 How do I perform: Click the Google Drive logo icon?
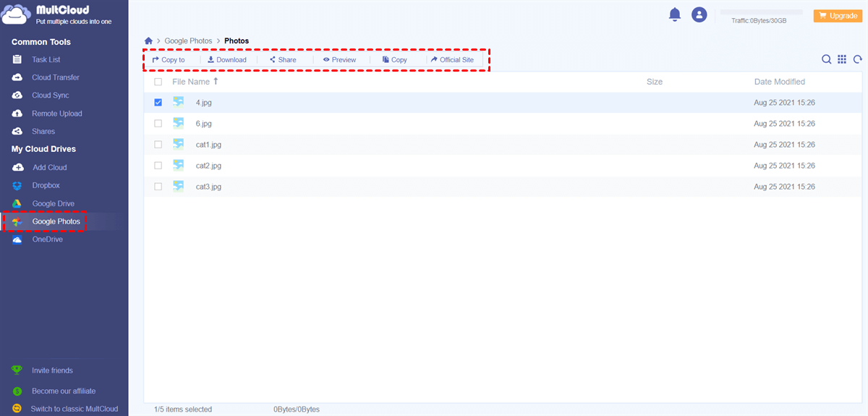[x=17, y=204]
